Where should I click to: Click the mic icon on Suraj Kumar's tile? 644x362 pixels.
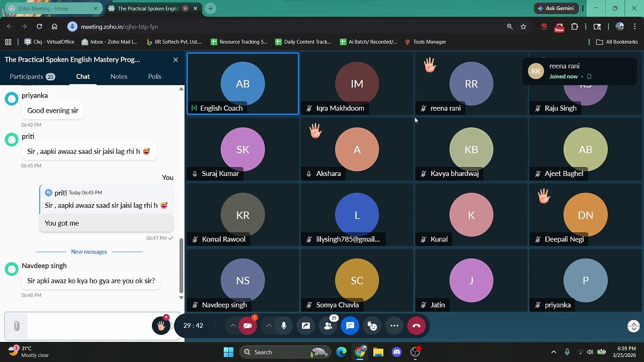coord(195,174)
